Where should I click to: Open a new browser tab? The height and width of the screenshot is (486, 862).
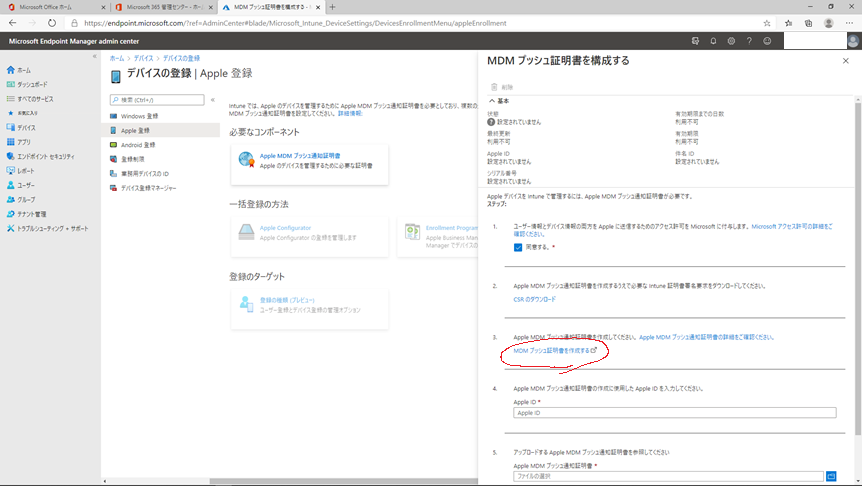pos(332,7)
